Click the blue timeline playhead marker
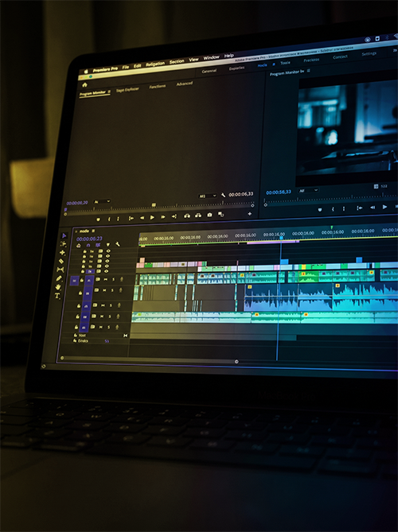The image size is (398, 532). [x=281, y=239]
